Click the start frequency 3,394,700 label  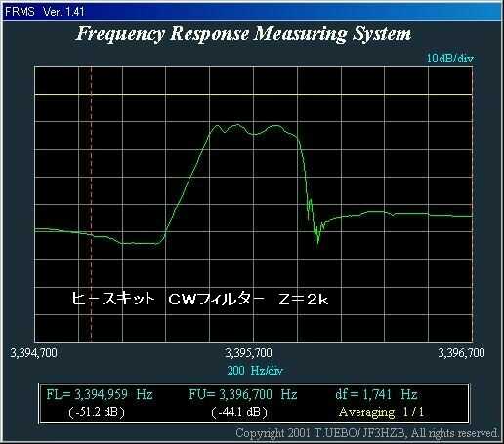point(33,353)
